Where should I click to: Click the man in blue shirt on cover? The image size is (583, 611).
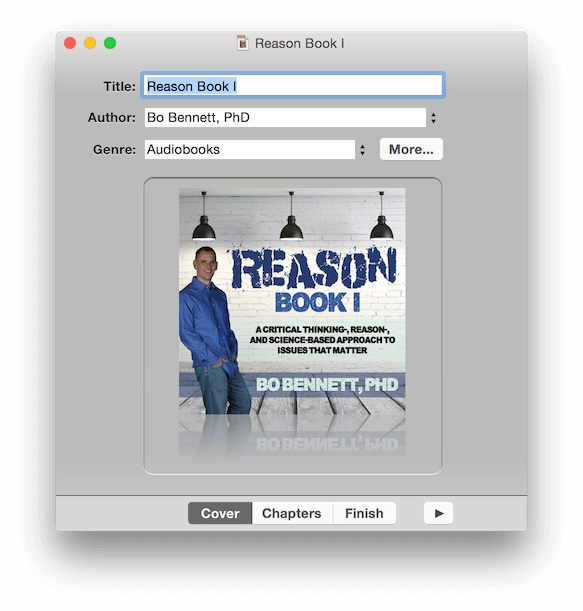212,331
